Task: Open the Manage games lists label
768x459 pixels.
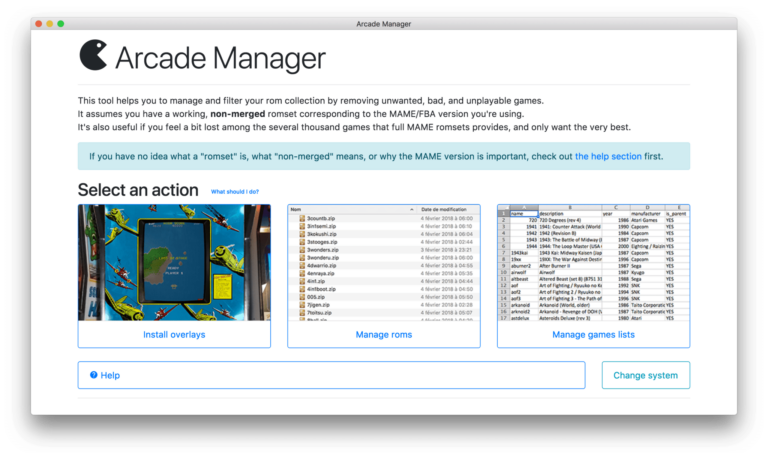Action: coord(593,334)
